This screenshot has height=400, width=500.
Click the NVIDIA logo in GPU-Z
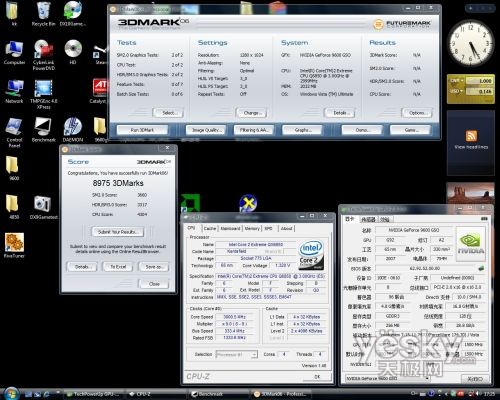(x=470, y=243)
